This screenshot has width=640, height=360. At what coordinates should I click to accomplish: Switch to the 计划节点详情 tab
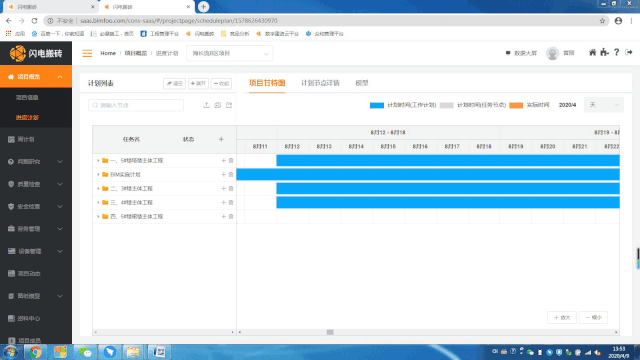[320, 83]
